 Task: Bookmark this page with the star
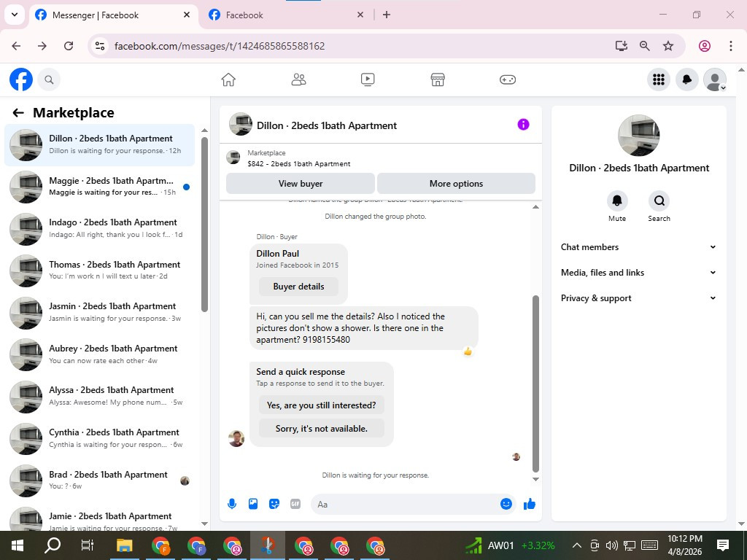668,46
